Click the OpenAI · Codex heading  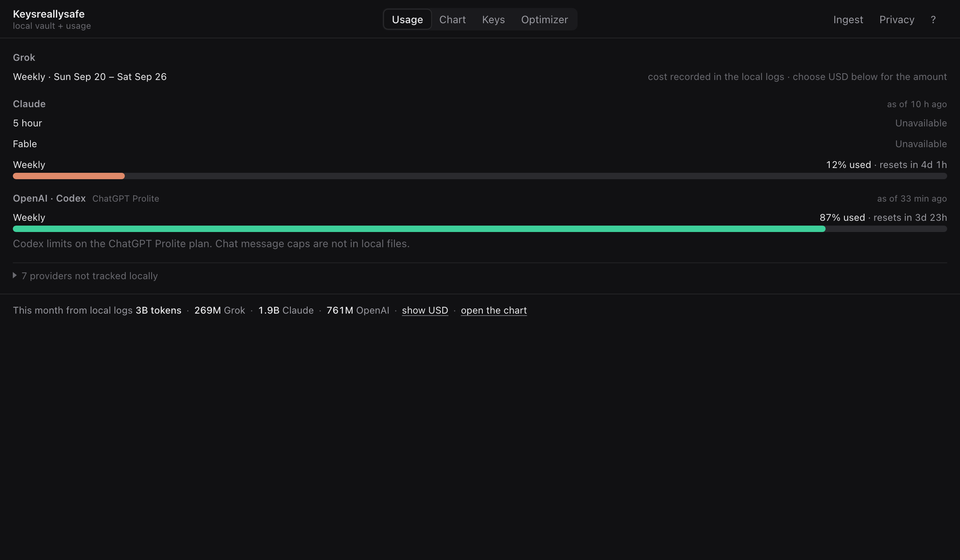coord(49,198)
